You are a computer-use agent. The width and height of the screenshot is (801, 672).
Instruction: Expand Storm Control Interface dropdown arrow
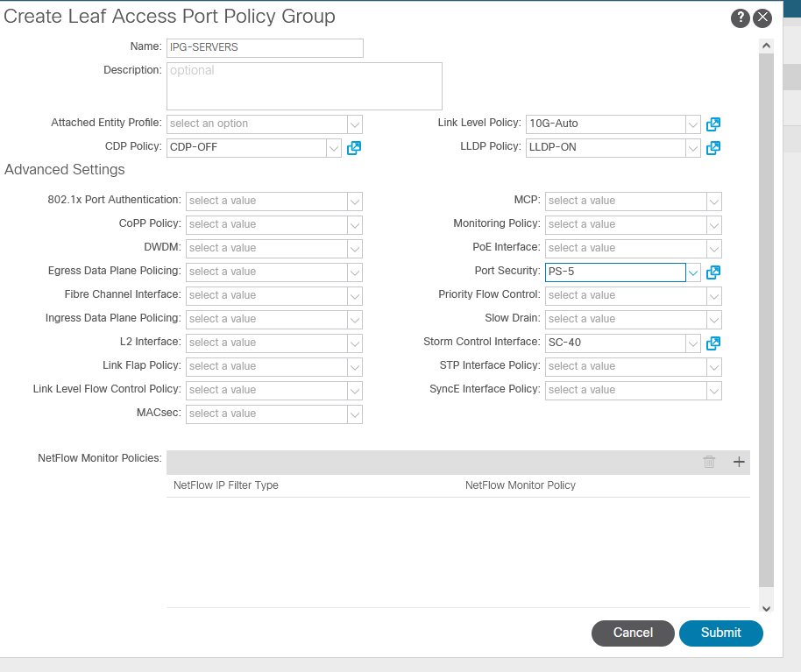(x=692, y=343)
